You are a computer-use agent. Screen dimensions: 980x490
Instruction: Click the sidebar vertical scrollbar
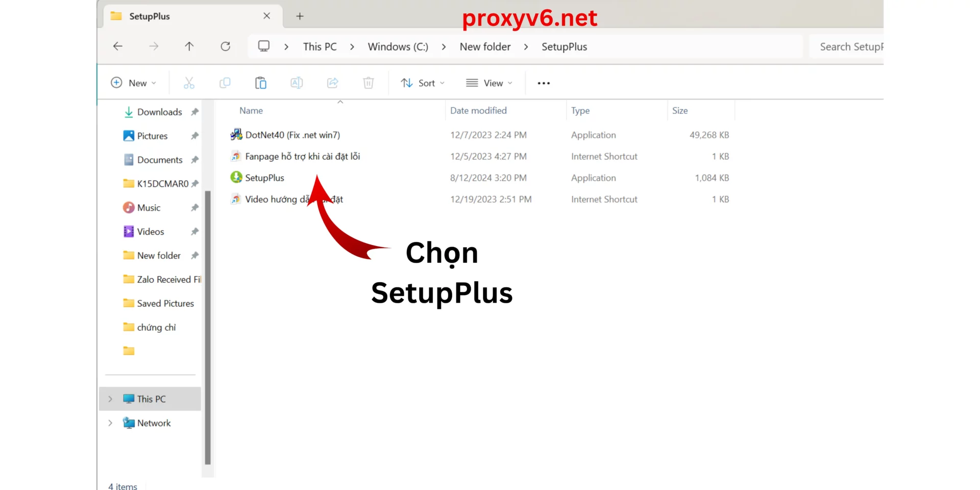click(208, 327)
